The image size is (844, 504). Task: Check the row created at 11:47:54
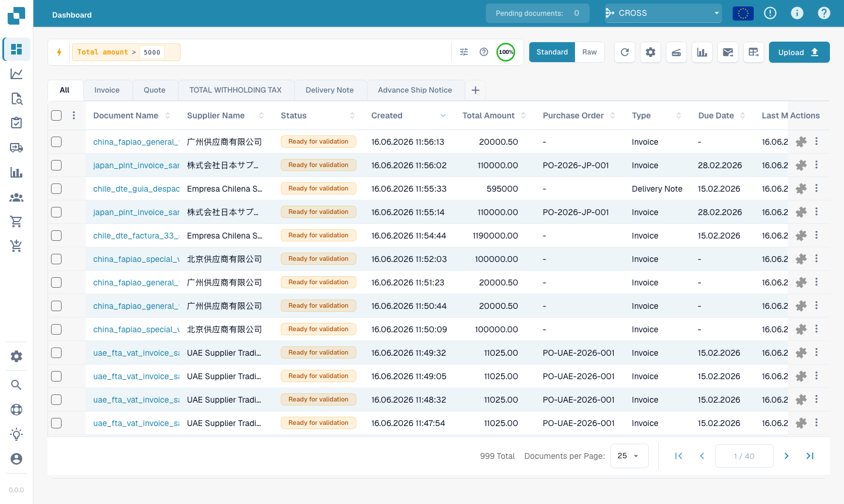click(56, 423)
